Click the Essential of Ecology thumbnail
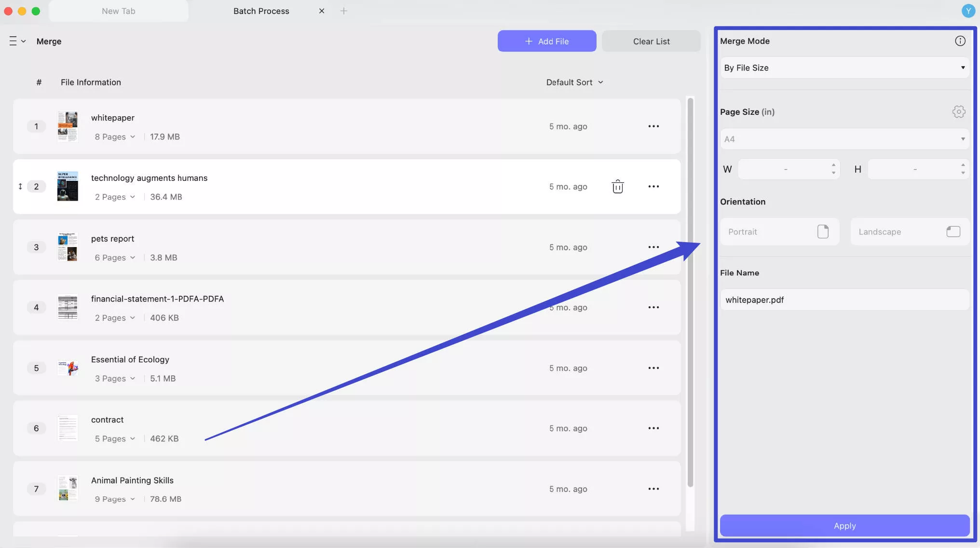Image resolution: width=980 pixels, height=548 pixels. 68,368
